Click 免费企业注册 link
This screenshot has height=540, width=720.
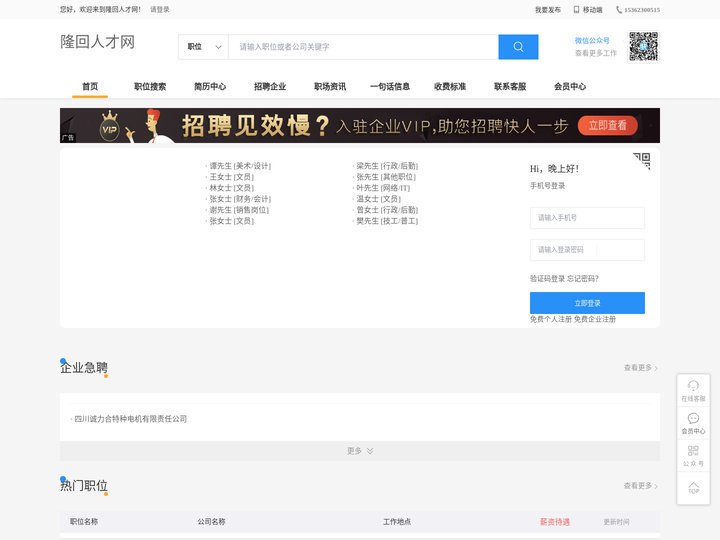[x=595, y=319]
